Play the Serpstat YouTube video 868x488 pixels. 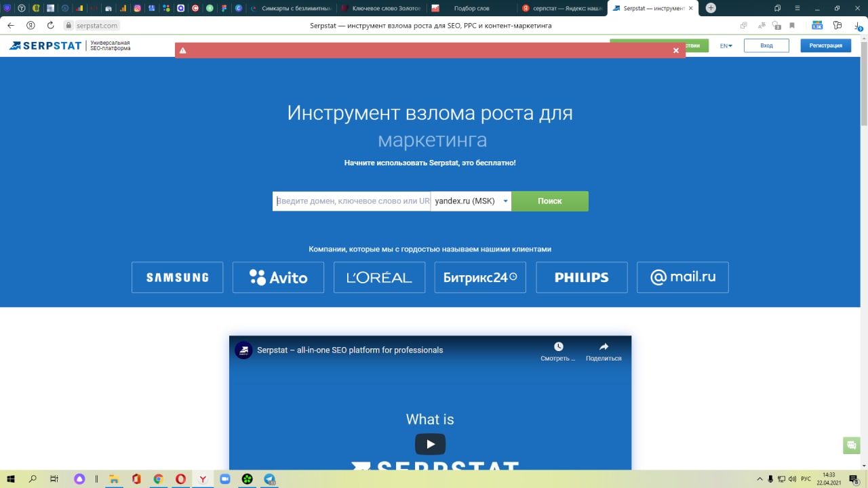[430, 445]
